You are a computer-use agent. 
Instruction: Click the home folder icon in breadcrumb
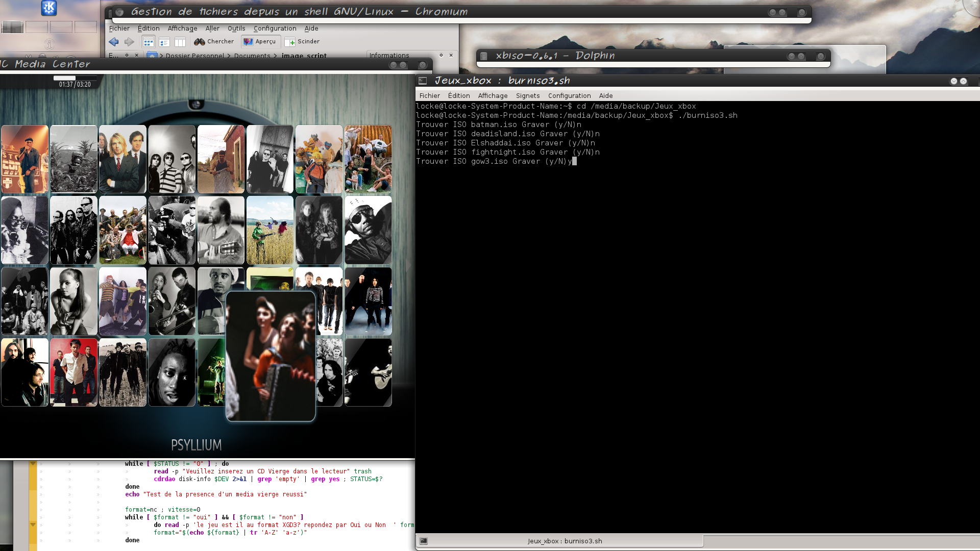tap(152, 55)
